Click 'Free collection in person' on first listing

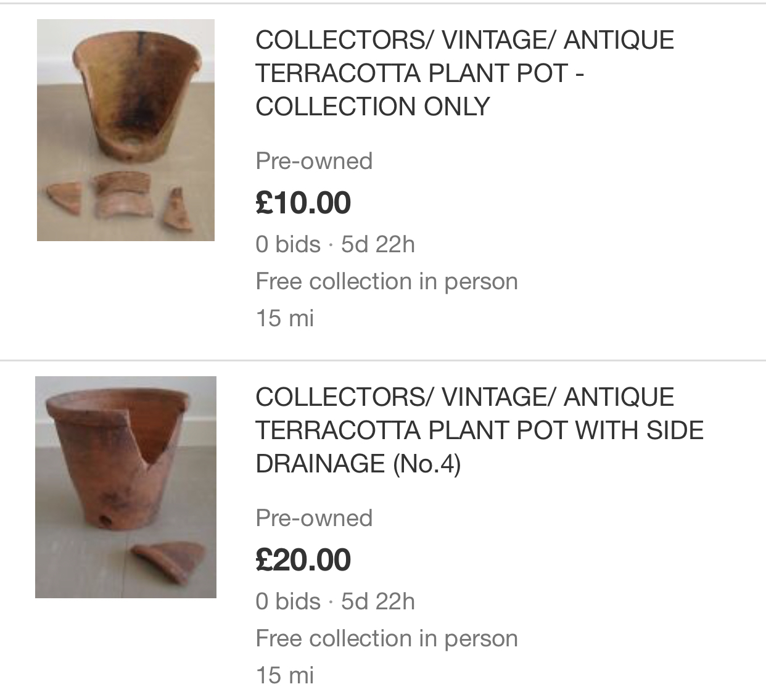pos(387,281)
